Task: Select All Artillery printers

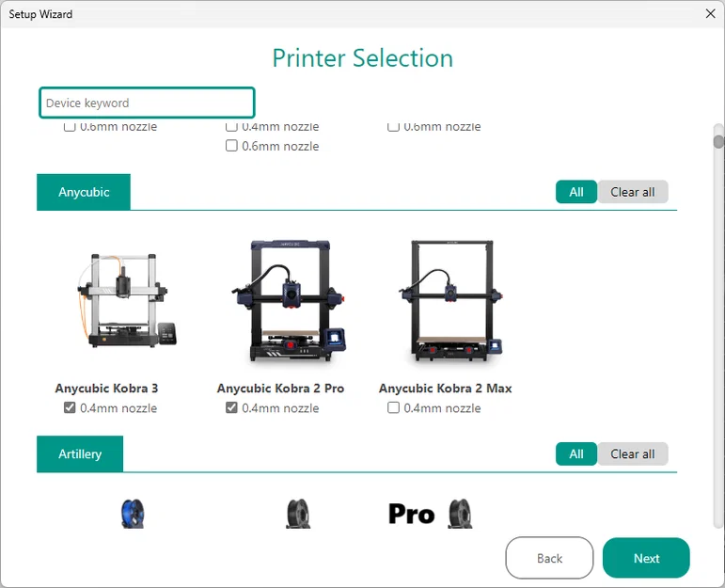Action: [576, 453]
